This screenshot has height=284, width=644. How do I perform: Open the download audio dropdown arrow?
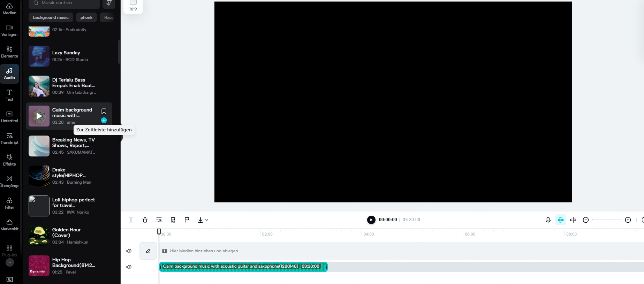(x=207, y=220)
